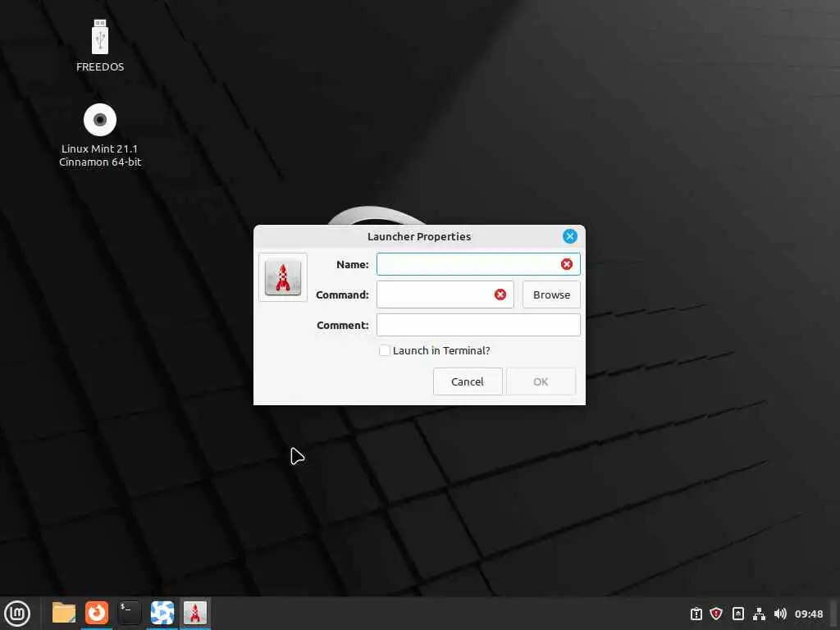Screen dimensions: 840x630
Task: Launch Firefox from the panel
Action: [x=97, y=613]
